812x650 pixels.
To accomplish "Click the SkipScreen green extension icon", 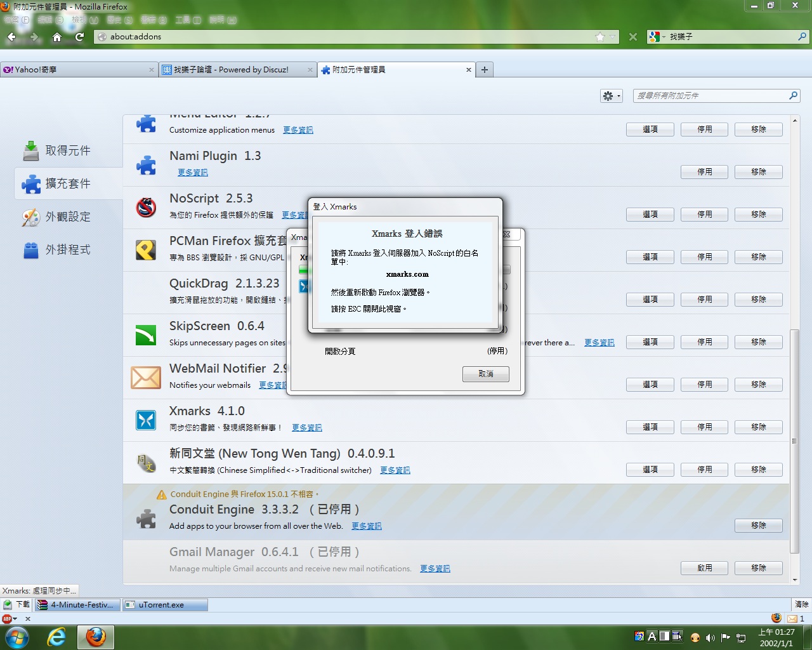I will click(x=146, y=335).
